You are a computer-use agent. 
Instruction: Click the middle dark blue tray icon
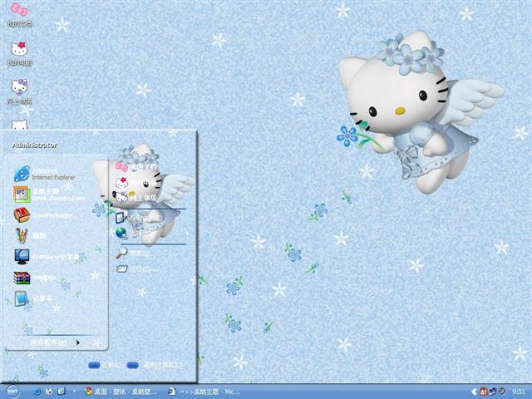[493, 392]
